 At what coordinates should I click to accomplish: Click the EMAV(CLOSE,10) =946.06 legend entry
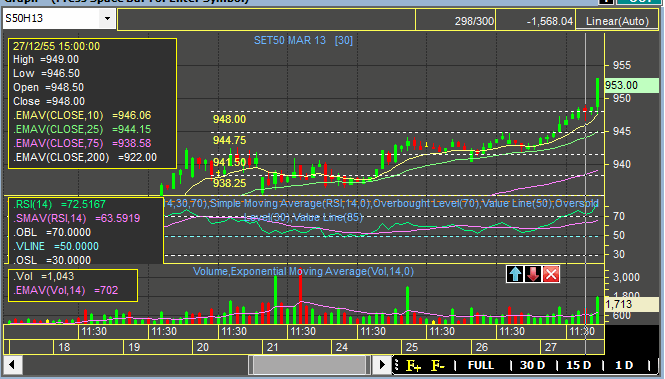click(x=82, y=115)
